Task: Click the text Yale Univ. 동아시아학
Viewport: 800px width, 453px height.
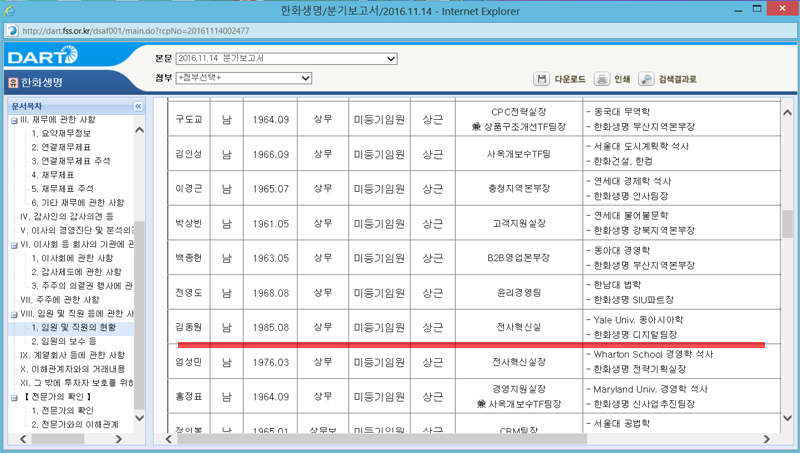Action: click(x=638, y=320)
